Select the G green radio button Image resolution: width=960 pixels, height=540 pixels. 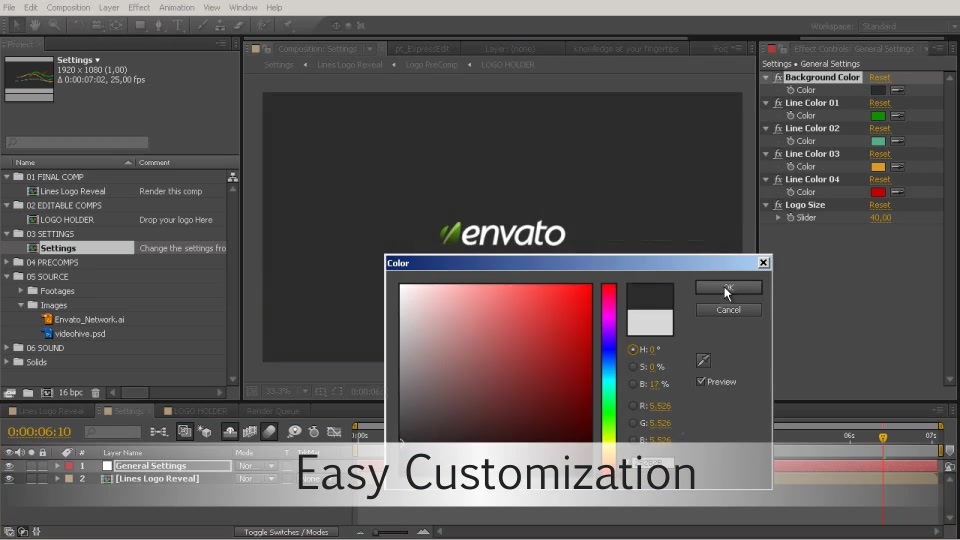632,422
